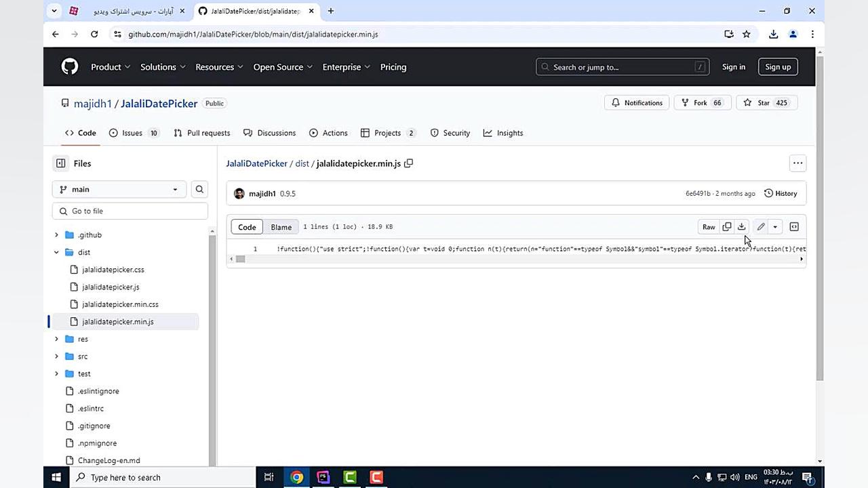The height and width of the screenshot is (488, 868).
Task: Expand the src folder chevron
Action: (x=56, y=357)
